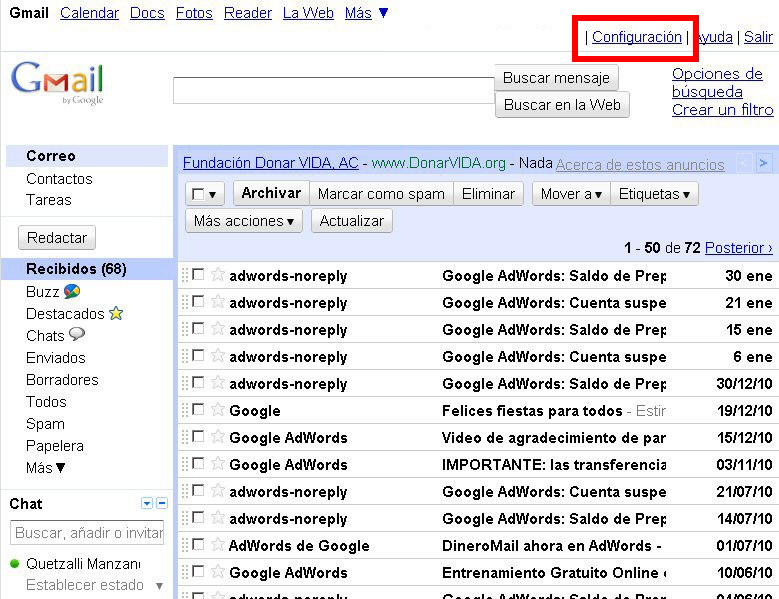Tick checkbox for the 30 ene adwords-noreply message
Screen dimensions: 779x599
pos(198,274)
